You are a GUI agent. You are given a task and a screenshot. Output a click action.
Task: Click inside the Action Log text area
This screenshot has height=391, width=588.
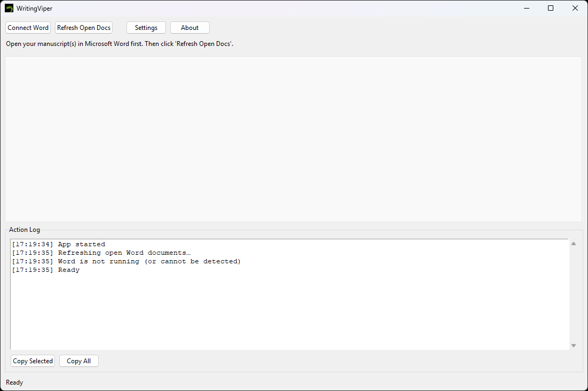tap(267, 304)
